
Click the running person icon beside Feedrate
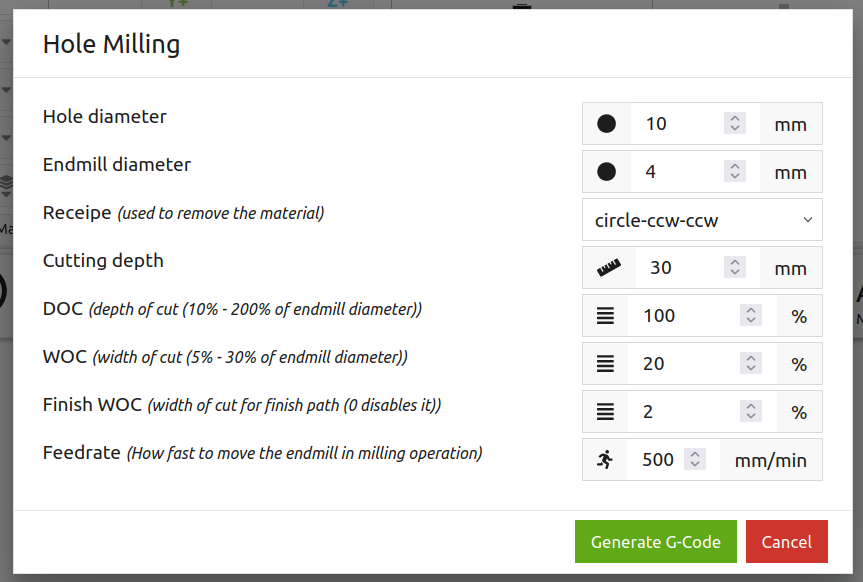pos(605,459)
